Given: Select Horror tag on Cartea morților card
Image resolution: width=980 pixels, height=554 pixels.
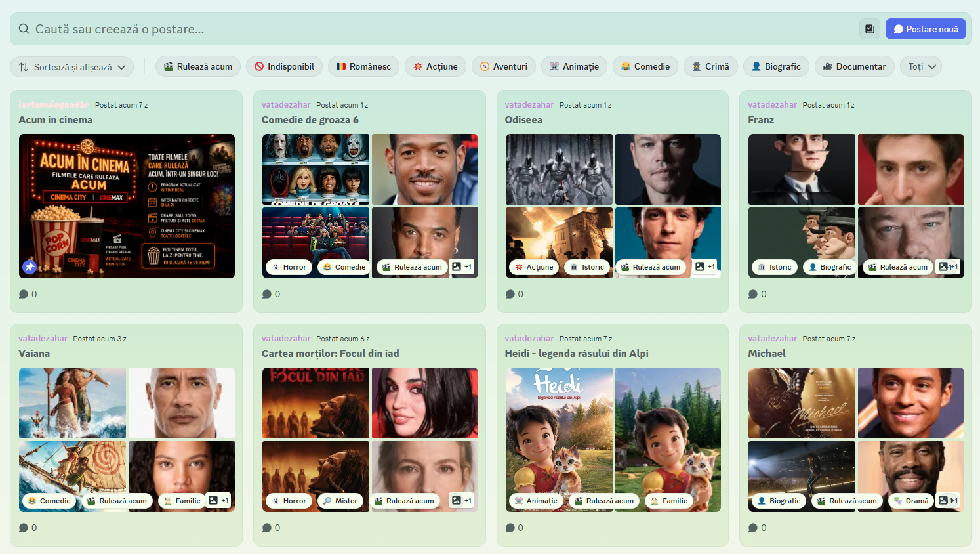Looking at the screenshot, I should (x=289, y=501).
